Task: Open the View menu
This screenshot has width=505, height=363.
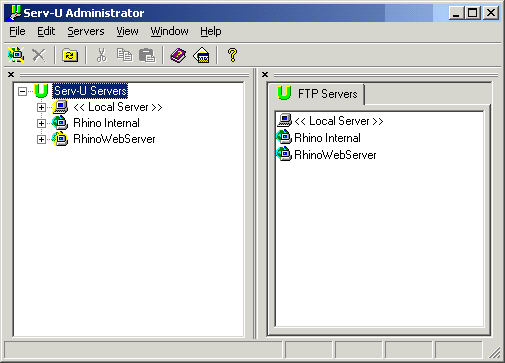Action: click(127, 31)
